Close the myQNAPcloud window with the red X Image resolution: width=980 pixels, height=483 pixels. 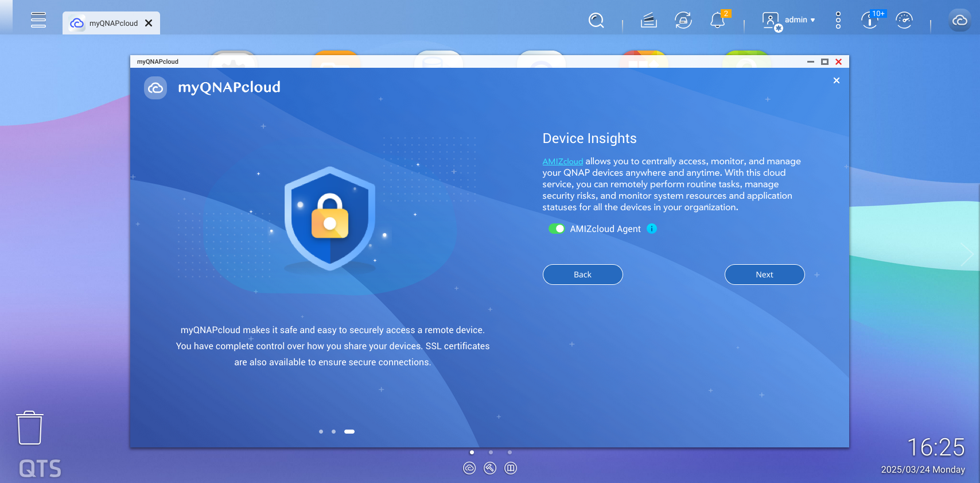click(839, 61)
